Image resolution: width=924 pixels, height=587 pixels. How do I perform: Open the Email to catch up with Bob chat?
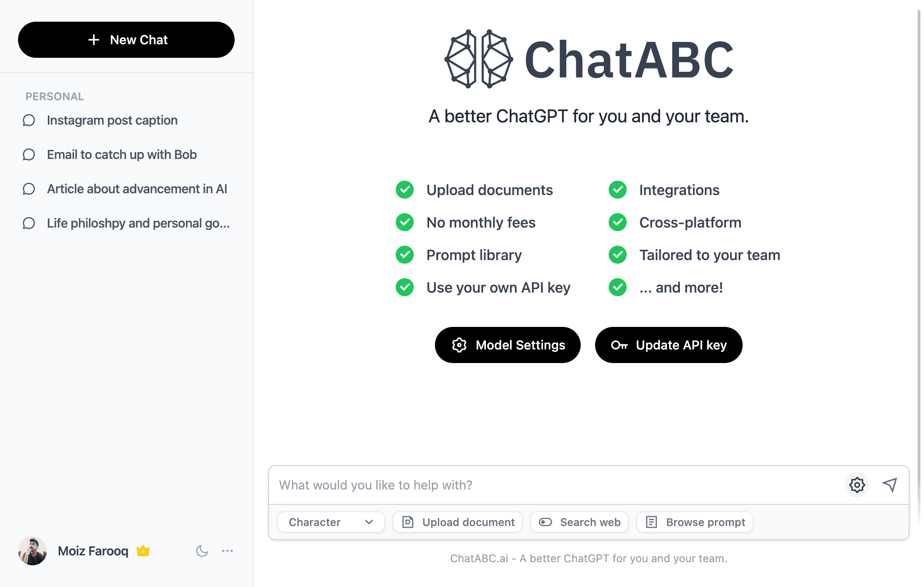pos(122,155)
